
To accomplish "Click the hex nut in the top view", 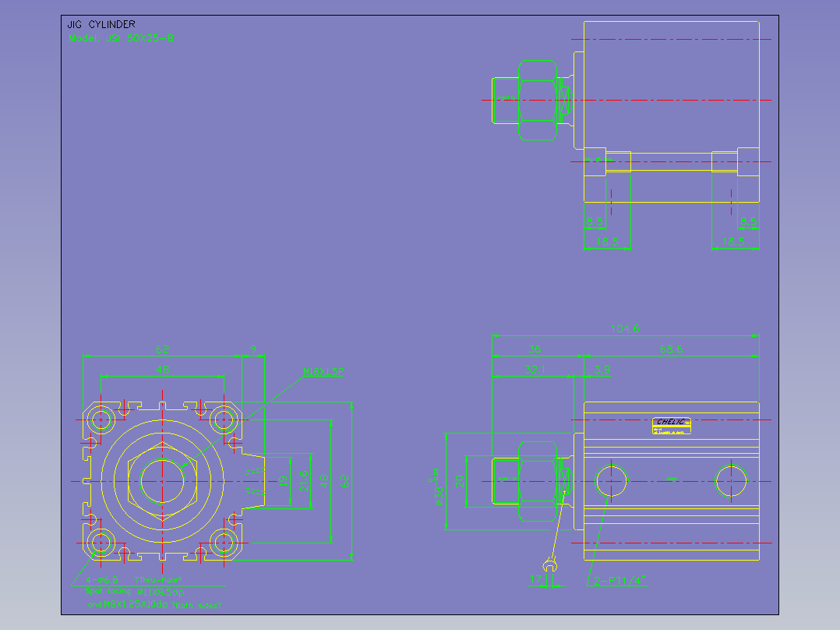I will pyautogui.click(x=538, y=101).
